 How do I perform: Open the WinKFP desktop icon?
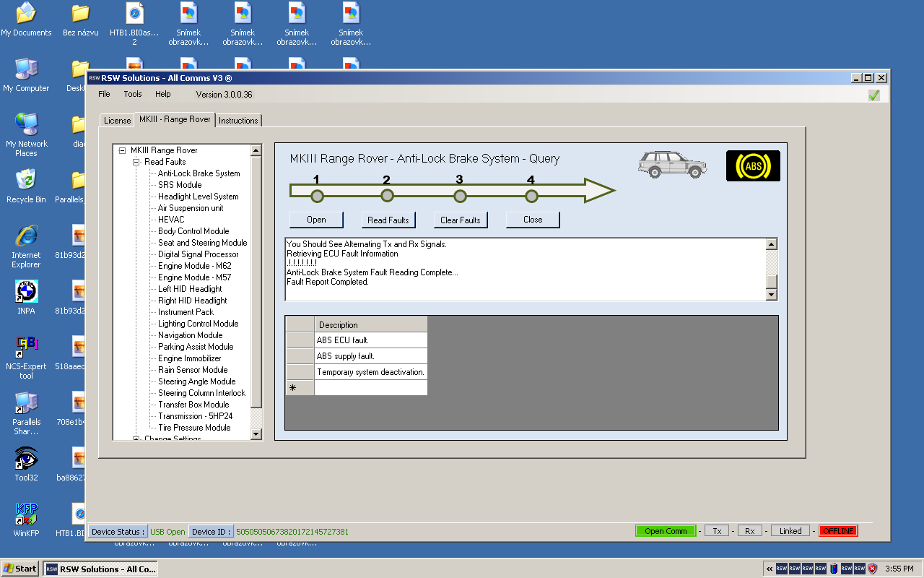(26, 514)
